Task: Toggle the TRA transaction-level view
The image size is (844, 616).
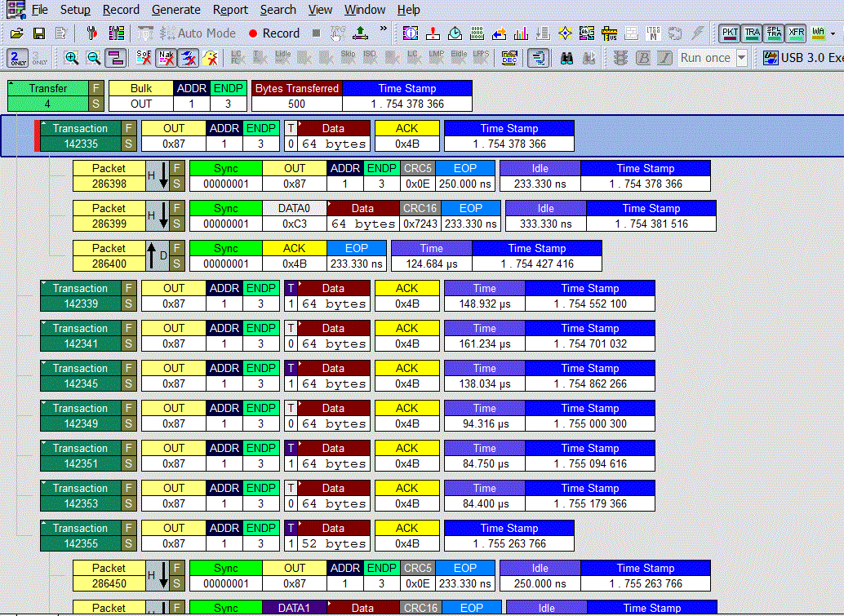Action: [752, 33]
